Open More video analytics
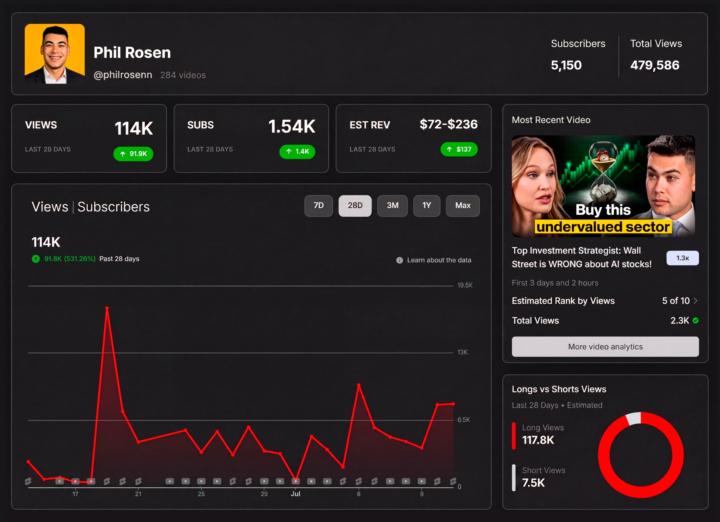 pyautogui.click(x=605, y=347)
